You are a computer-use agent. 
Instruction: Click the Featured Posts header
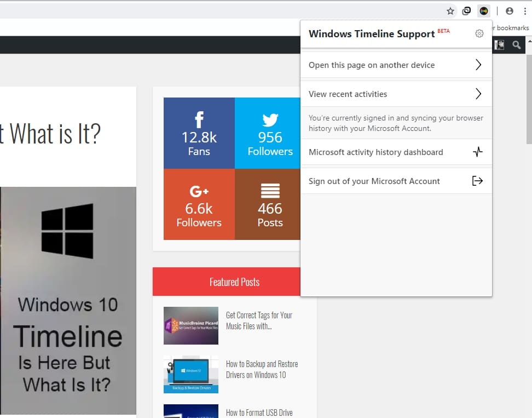tap(227, 282)
